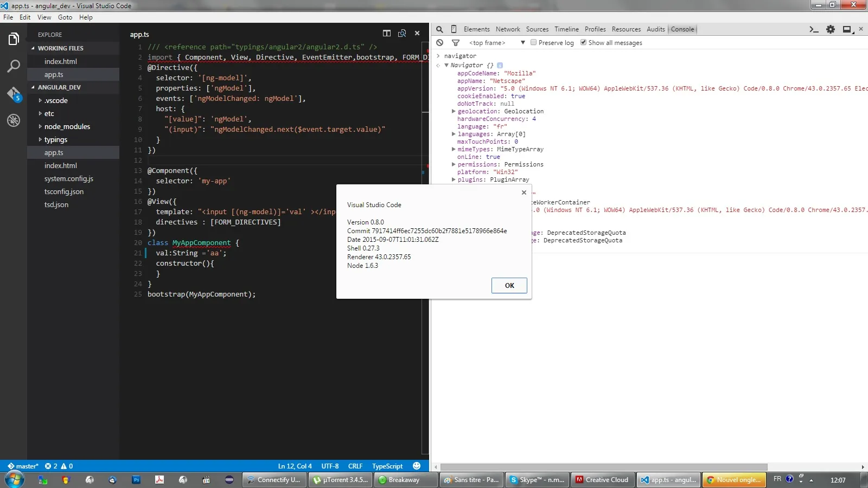Switch to the Network tab in DevTools

click(x=508, y=29)
